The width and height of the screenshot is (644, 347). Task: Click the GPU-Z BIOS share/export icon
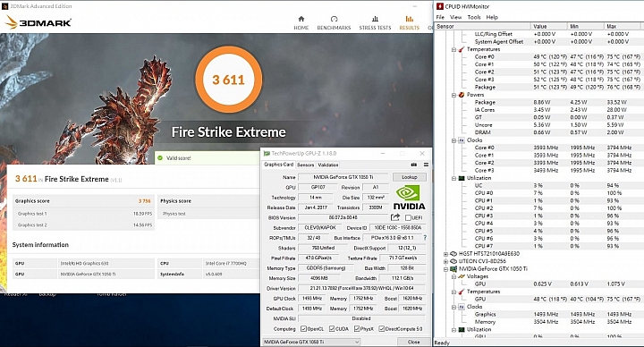pyautogui.click(x=395, y=217)
